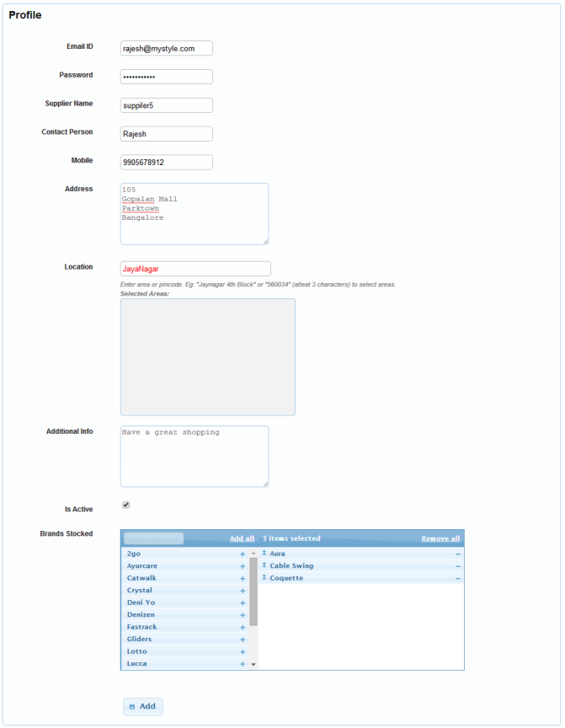Click inside the Address textarea
This screenshot has height=728, width=565.
[x=195, y=214]
